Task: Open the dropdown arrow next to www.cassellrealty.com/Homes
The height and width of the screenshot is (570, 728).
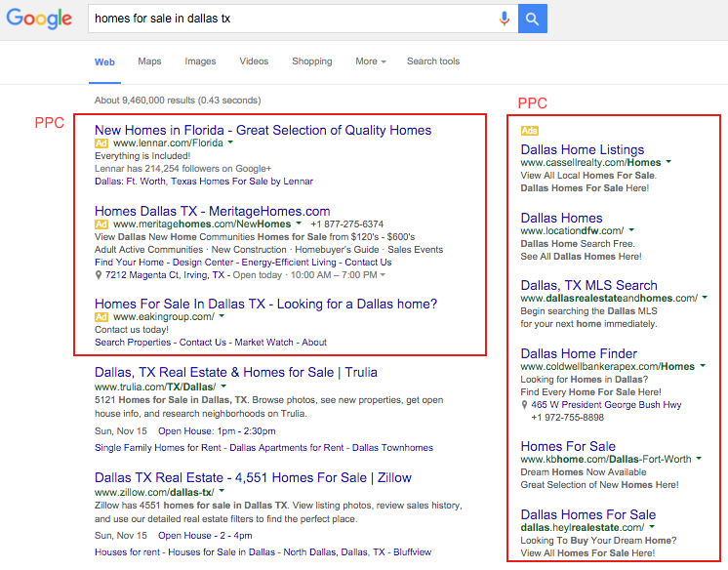Action: [668, 162]
